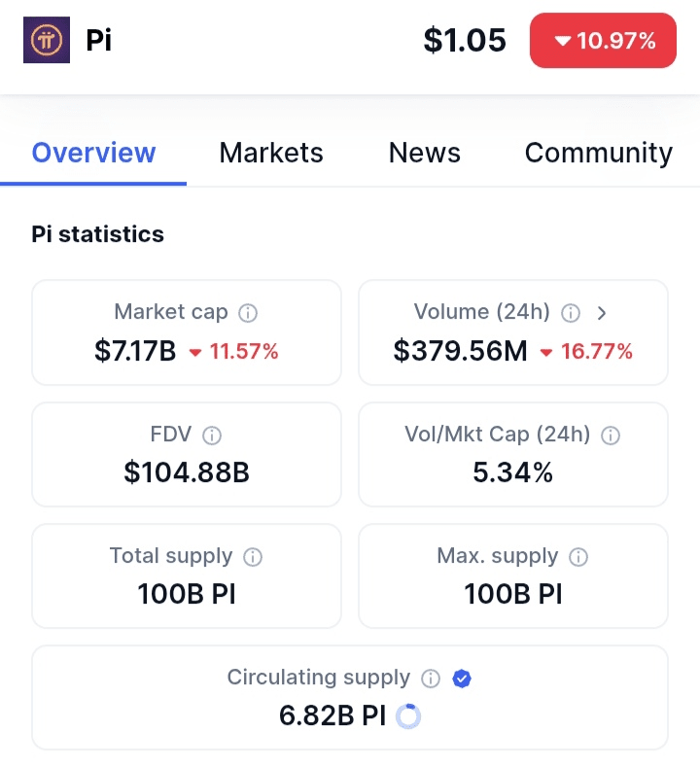Click the Pi statistics heading
The height and width of the screenshot is (766, 700).
[x=97, y=234]
